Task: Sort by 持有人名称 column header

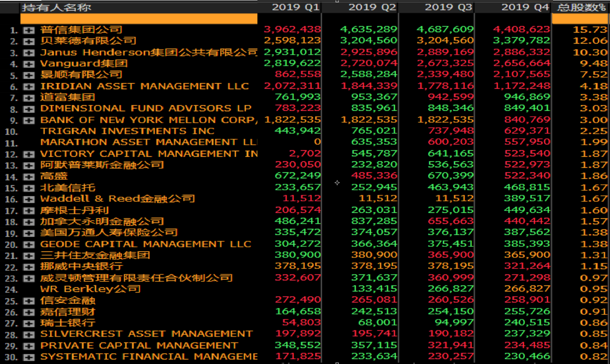Action: point(57,7)
